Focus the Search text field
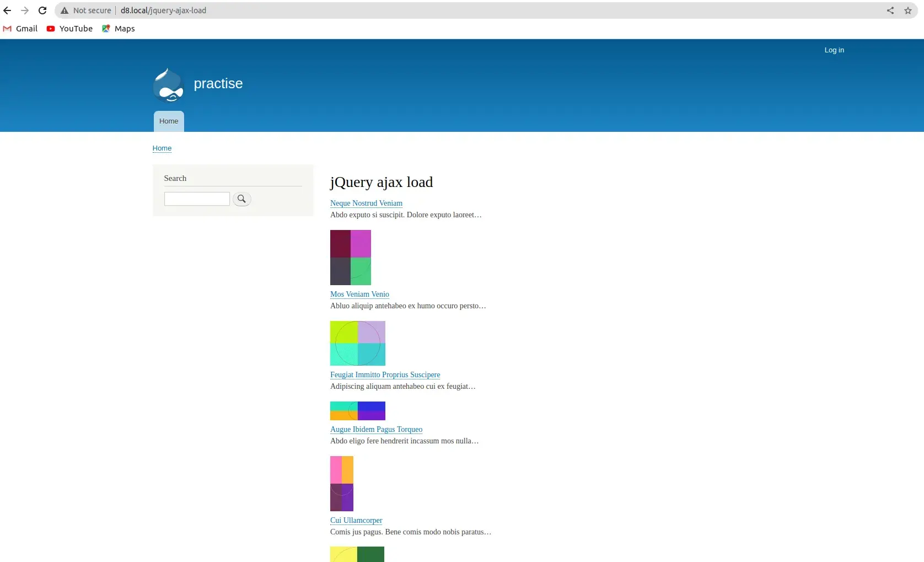Viewport: 924px width, 562px height. (x=197, y=199)
